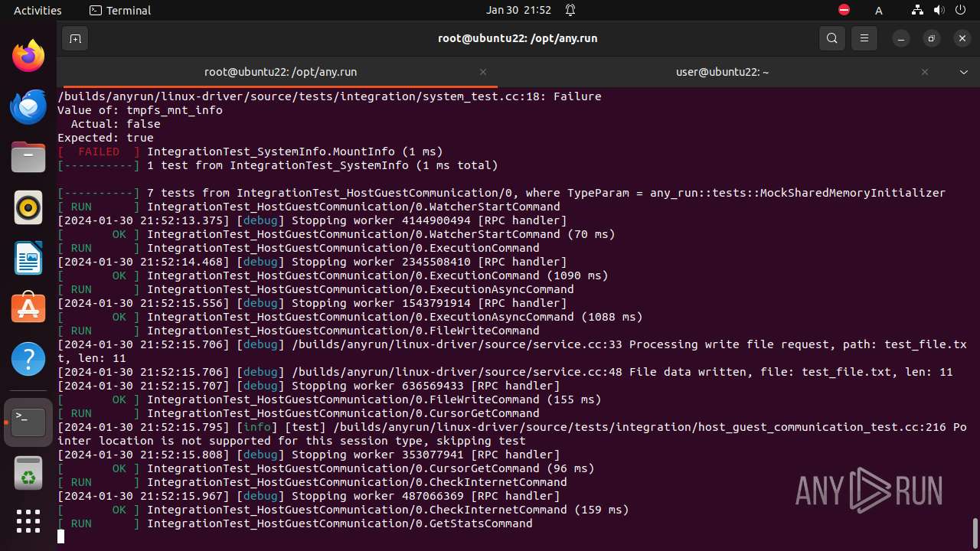
Task: Show Applications grid
Action: pyautogui.click(x=28, y=521)
